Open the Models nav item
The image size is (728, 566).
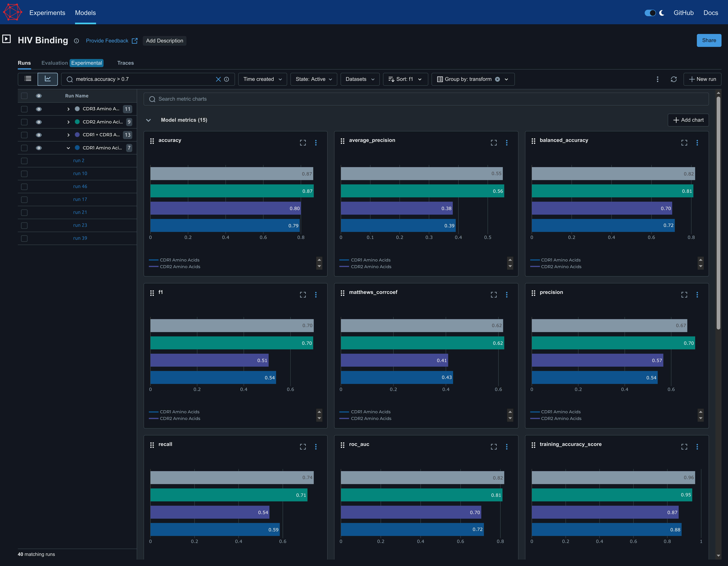point(85,13)
